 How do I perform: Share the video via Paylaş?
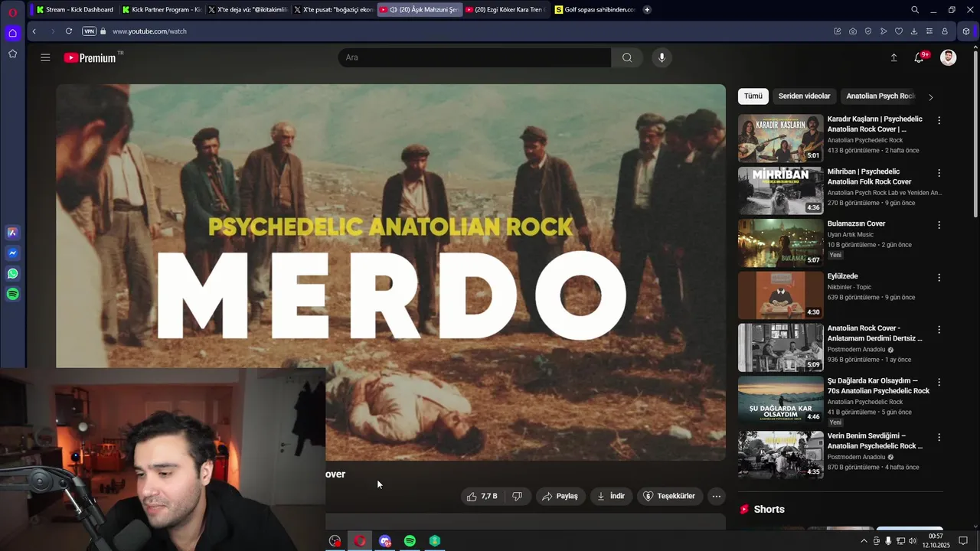point(560,496)
